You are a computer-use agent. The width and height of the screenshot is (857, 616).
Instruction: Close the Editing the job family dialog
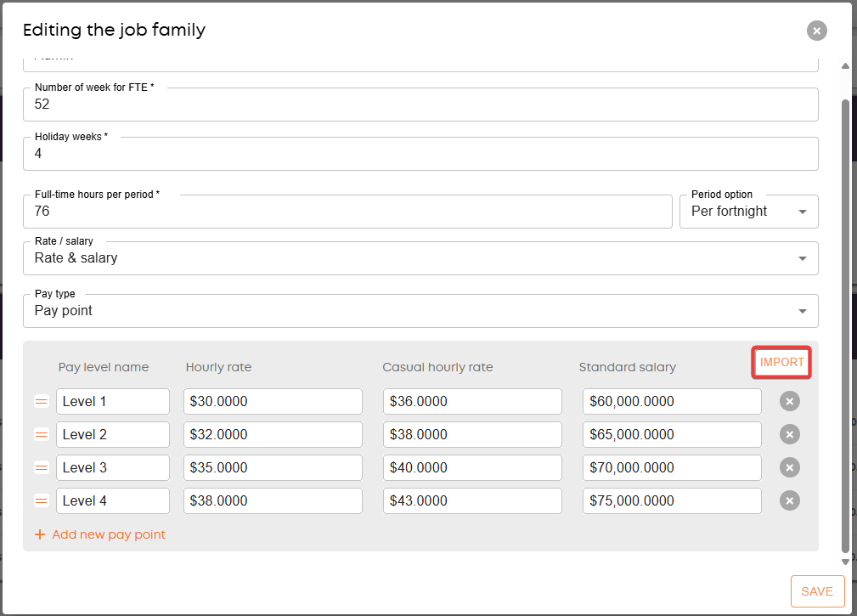(x=816, y=31)
